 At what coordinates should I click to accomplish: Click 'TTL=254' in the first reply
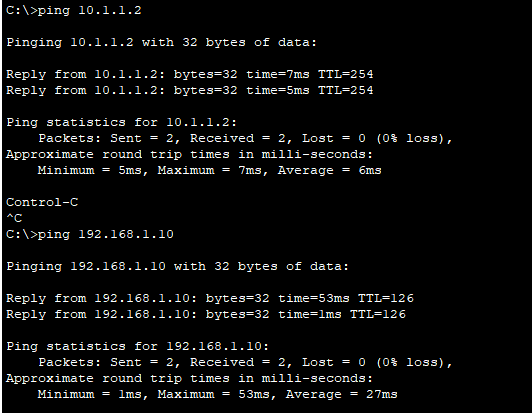click(346, 74)
